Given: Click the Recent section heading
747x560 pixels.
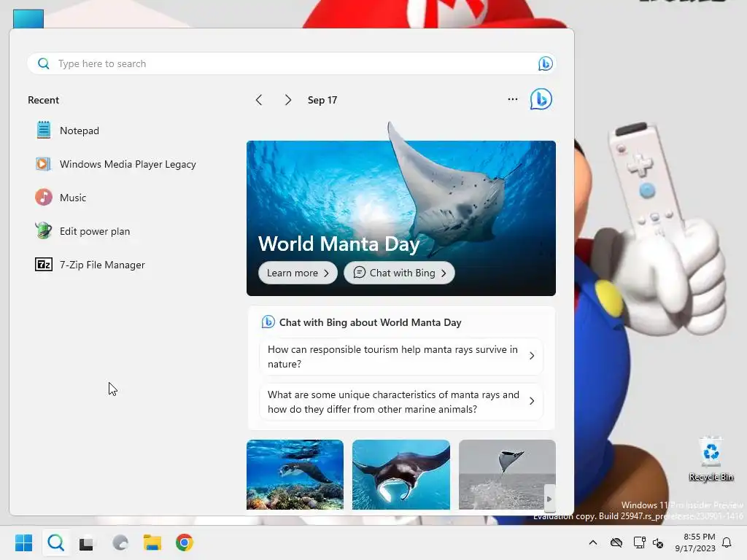Looking at the screenshot, I should (x=43, y=100).
